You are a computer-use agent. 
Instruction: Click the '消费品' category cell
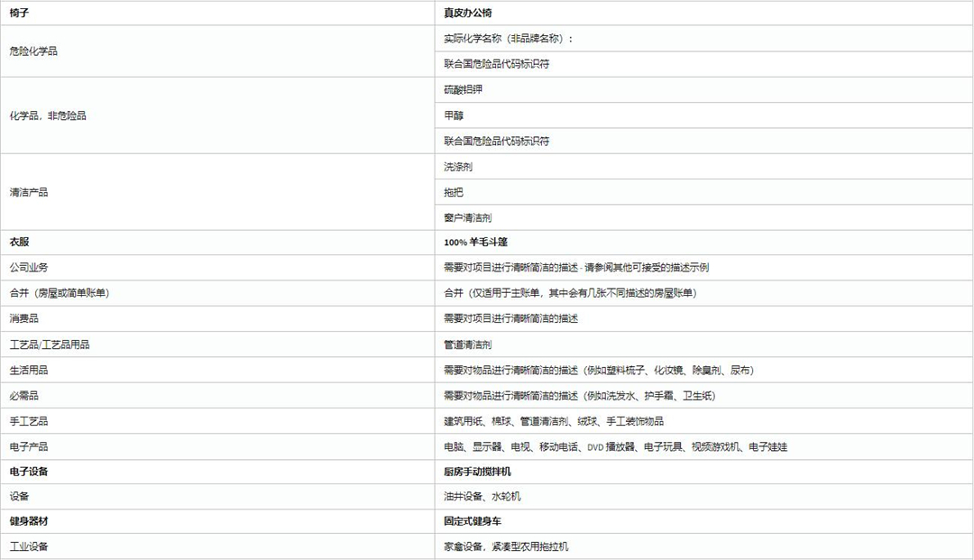pyautogui.click(x=217, y=318)
